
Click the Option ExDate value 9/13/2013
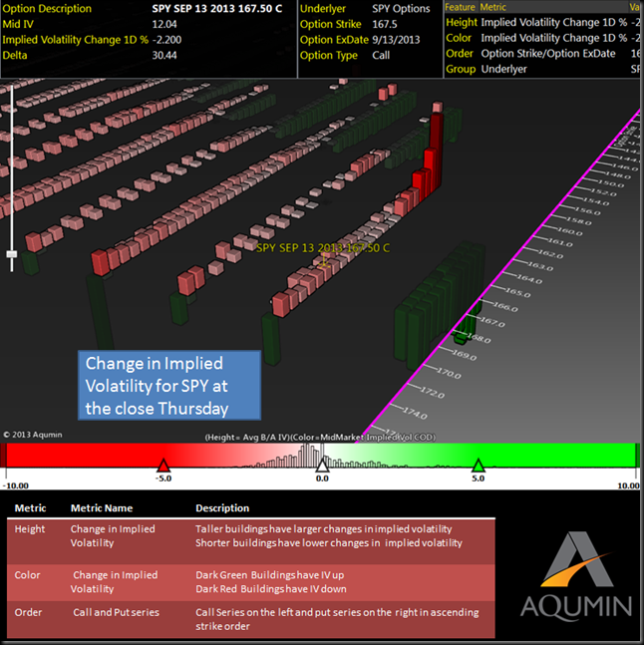point(396,40)
